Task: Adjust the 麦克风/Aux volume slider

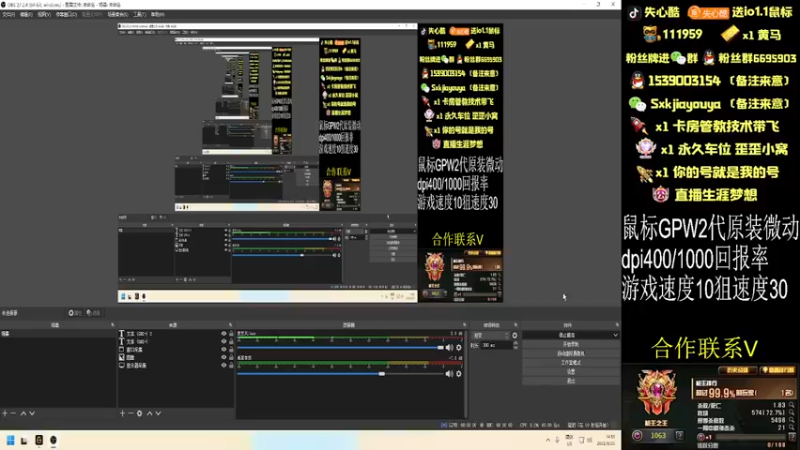Action: click(x=340, y=347)
